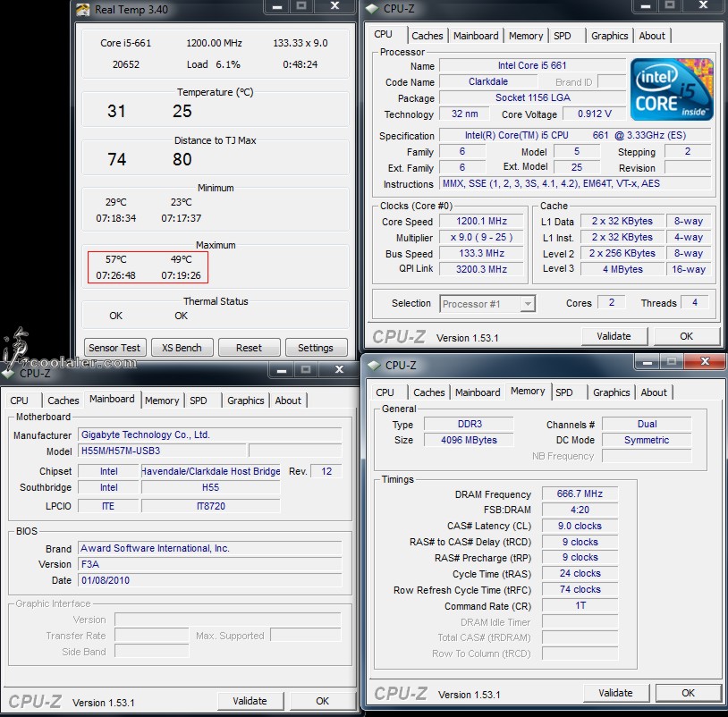Click the Name field 'Intel Core i5 661'
Viewport: 728px width, 717px height.
(x=532, y=66)
